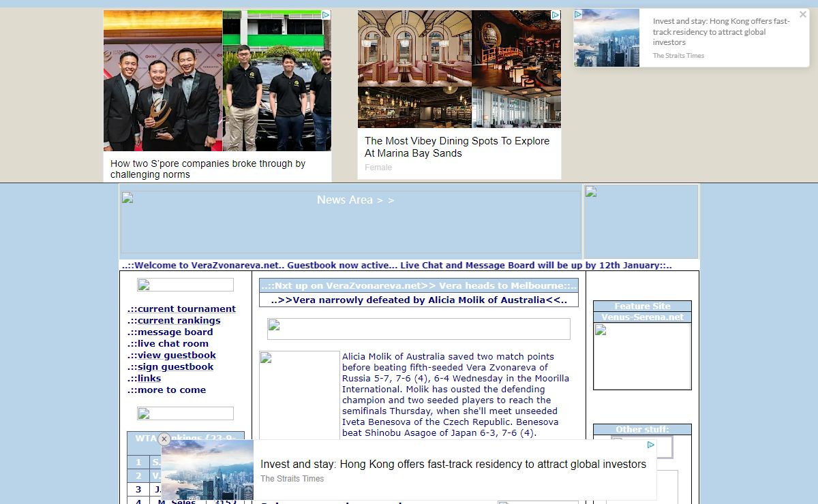Screen dimensions: 818x504
Task: Click the Venus-Serena.net feature site link
Action: click(642, 317)
